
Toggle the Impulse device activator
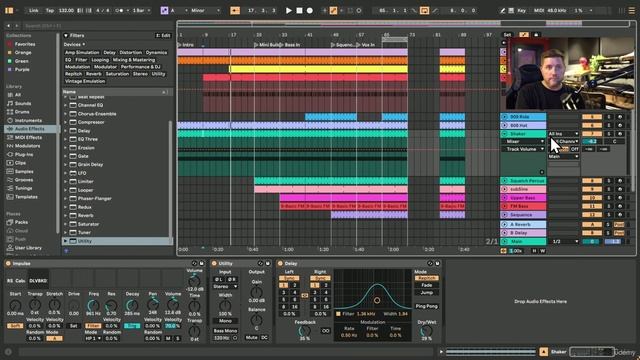click(8, 264)
